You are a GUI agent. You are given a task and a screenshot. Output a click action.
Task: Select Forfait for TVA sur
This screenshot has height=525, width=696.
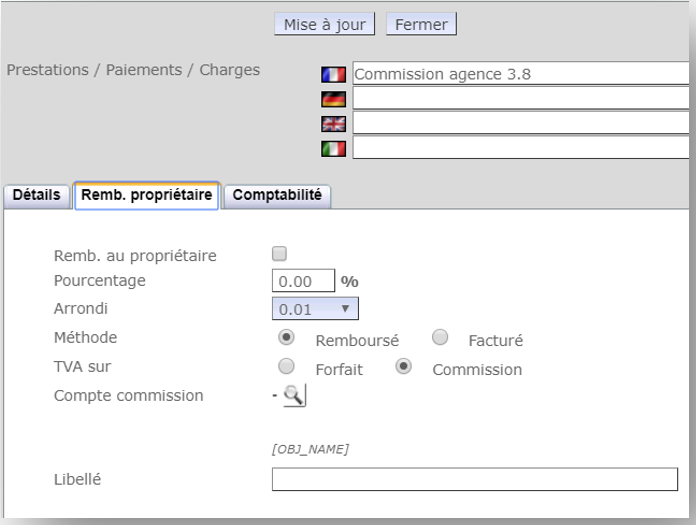pyautogui.click(x=287, y=366)
